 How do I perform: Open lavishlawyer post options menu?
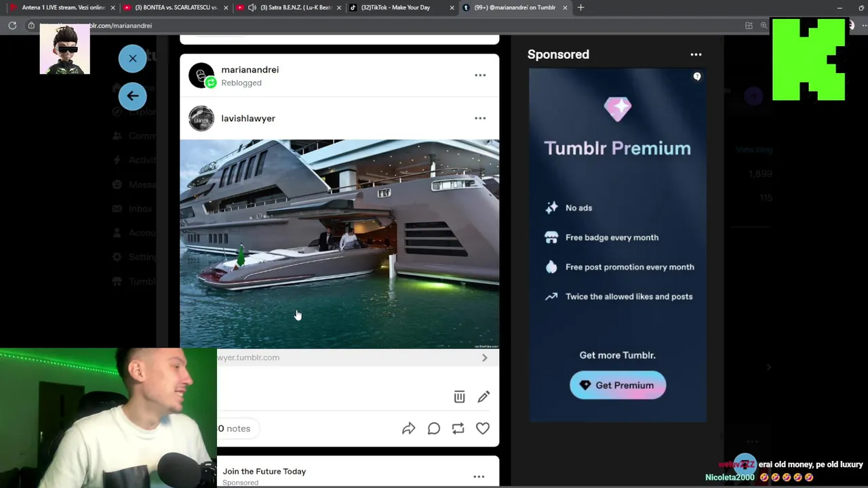click(x=480, y=118)
